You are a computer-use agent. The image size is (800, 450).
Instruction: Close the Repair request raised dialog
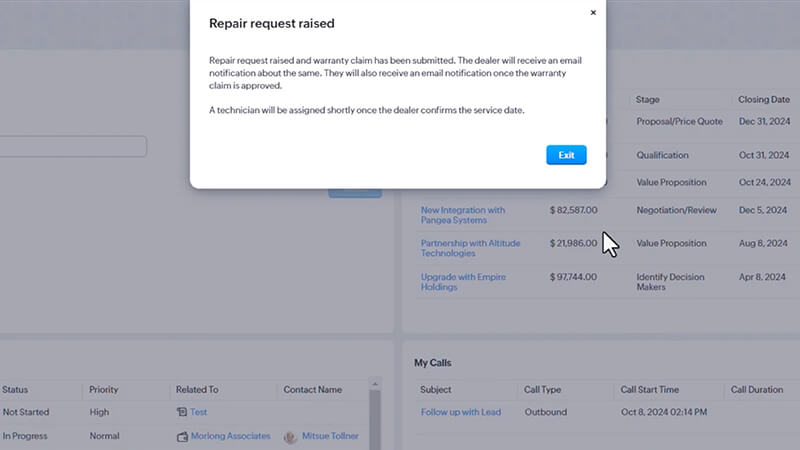(593, 13)
